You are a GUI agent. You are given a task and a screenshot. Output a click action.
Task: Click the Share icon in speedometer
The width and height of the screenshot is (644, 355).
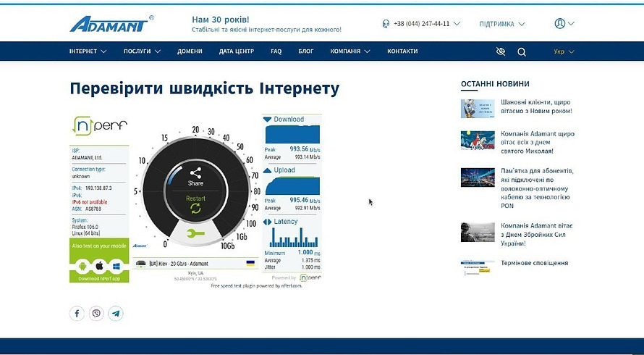195,172
